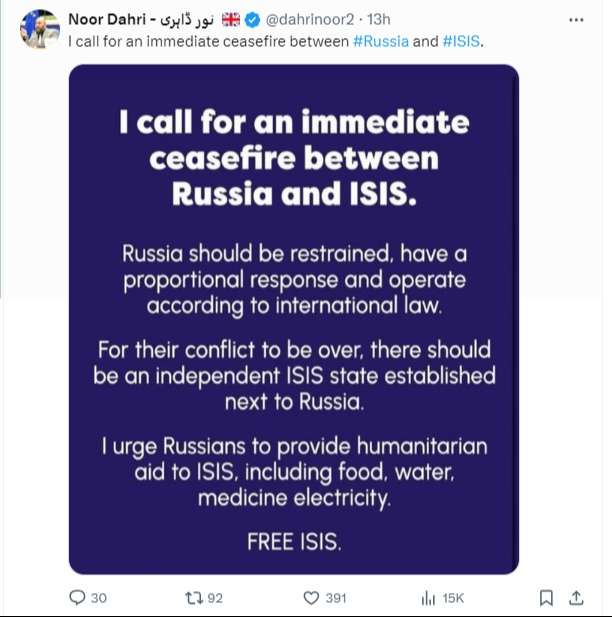
Task: Enlarge the attached ceasefire statement image
Action: click(293, 320)
